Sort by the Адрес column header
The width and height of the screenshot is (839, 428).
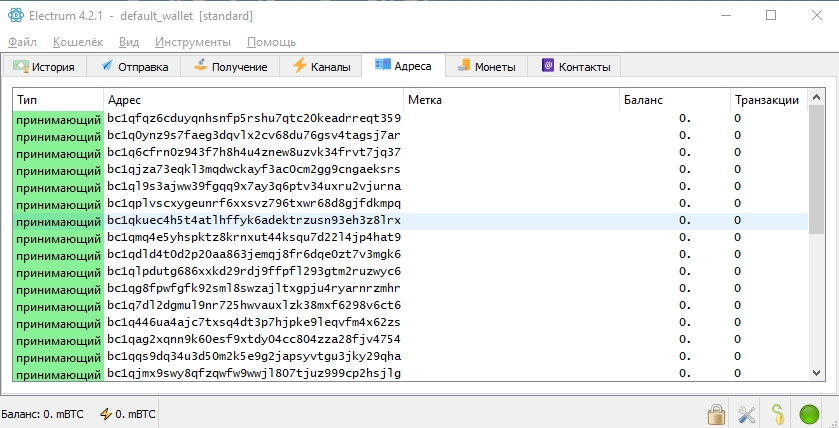pyautogui.click(x=254, y=100)
